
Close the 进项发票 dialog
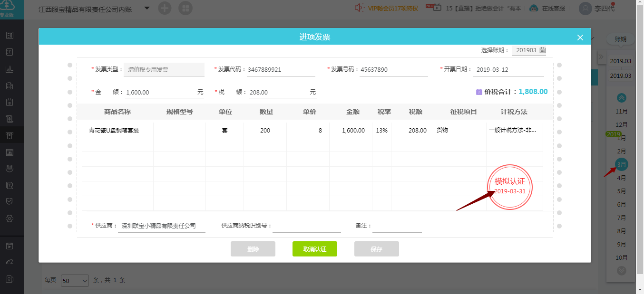click(580, 38)
